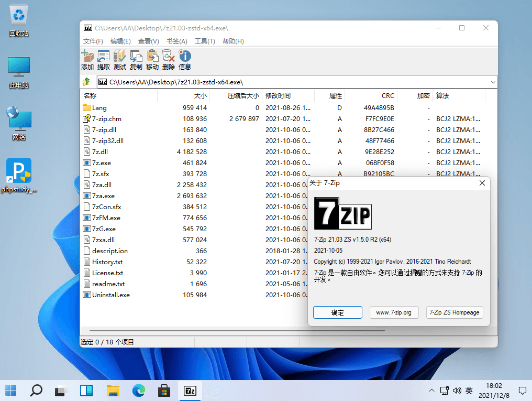Viewport: 532px width, 401px height.
Task: Click the Extract (提取) toolbar icon
Action: (104, 60)
